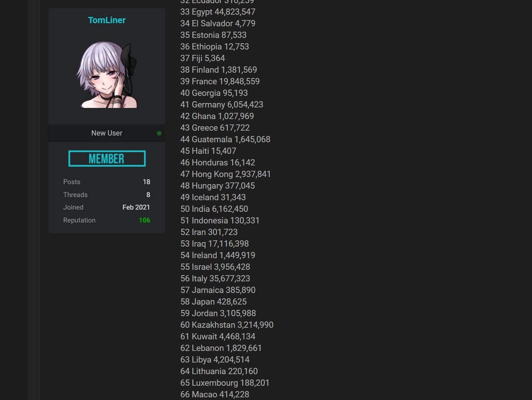Open the TomLiner profile link

click(x=107, y=20)
